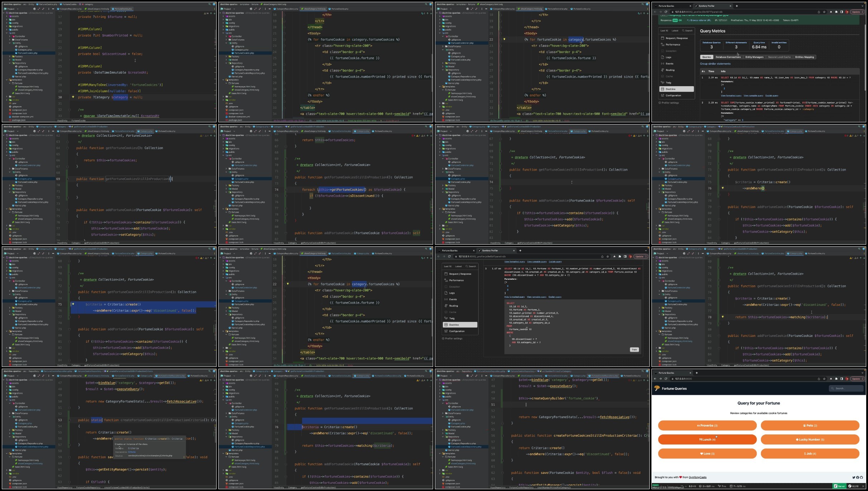868x491 pixels.
Task: Click the Twig icon showing 7 ms in the toolbar
Action: 722,486
